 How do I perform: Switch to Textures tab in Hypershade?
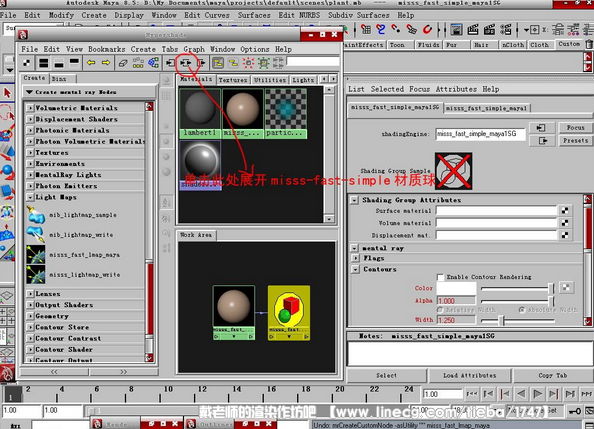pos(233,80)
